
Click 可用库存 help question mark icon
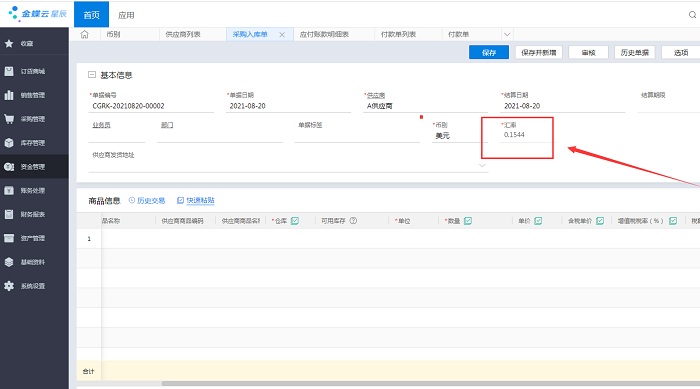pos(353,221)
